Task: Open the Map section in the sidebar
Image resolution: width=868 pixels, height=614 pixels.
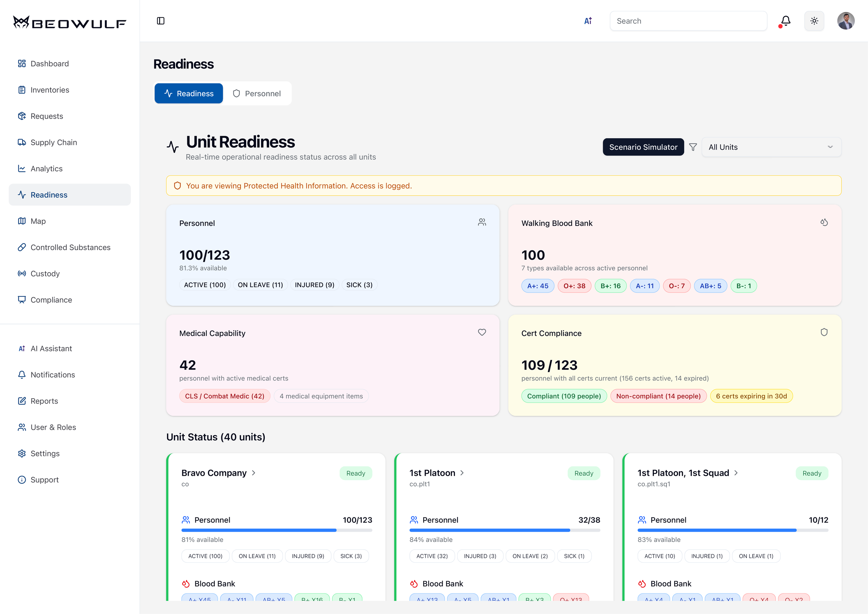Action: [38, 221]
